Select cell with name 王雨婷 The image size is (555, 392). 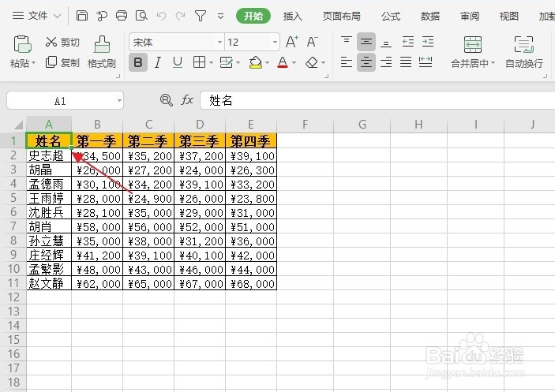pos(49,198)
